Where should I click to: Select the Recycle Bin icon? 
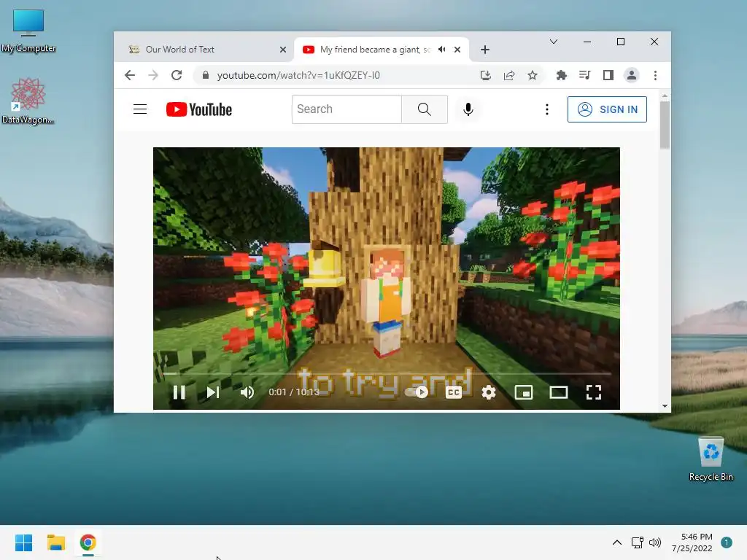pos(711,459)
